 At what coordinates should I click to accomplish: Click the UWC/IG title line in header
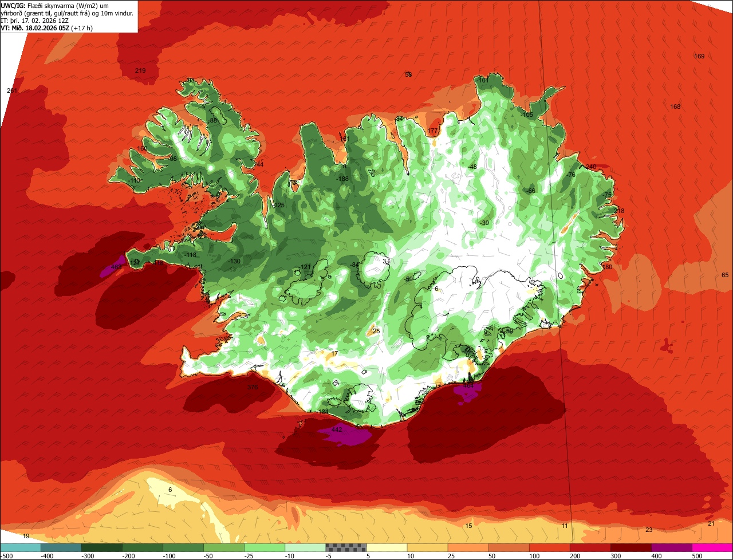56,5
